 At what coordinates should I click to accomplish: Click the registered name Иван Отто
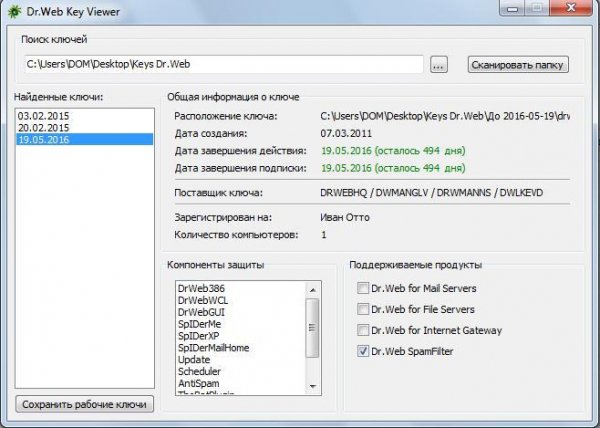coord(345,218)
